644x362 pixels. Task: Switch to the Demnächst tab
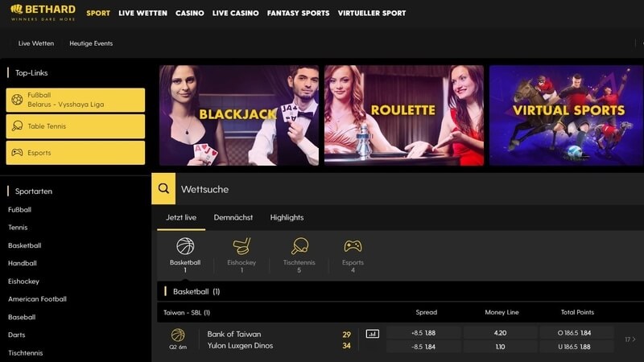(233, 217)
